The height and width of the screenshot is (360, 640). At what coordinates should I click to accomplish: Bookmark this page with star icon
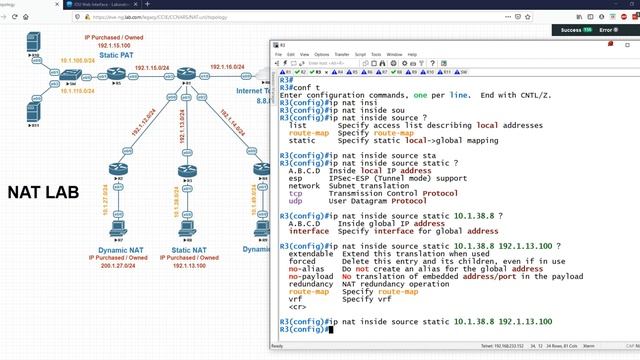pyautogui.click(x=528, y=17)
